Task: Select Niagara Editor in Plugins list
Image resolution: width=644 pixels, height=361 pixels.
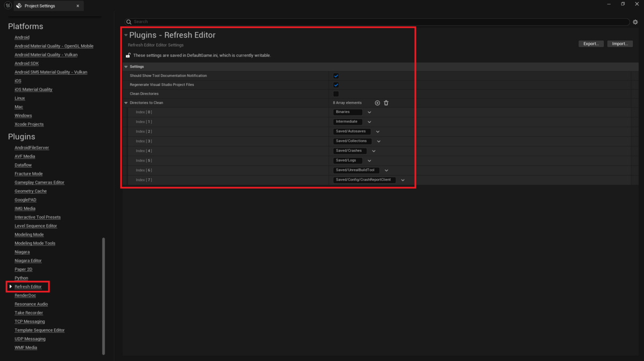Action: [28, 261]
